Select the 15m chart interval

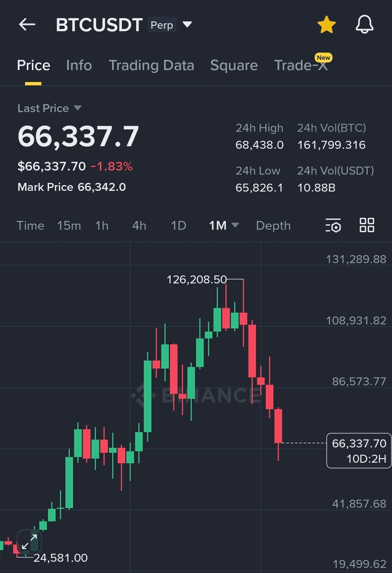(69, 225)
